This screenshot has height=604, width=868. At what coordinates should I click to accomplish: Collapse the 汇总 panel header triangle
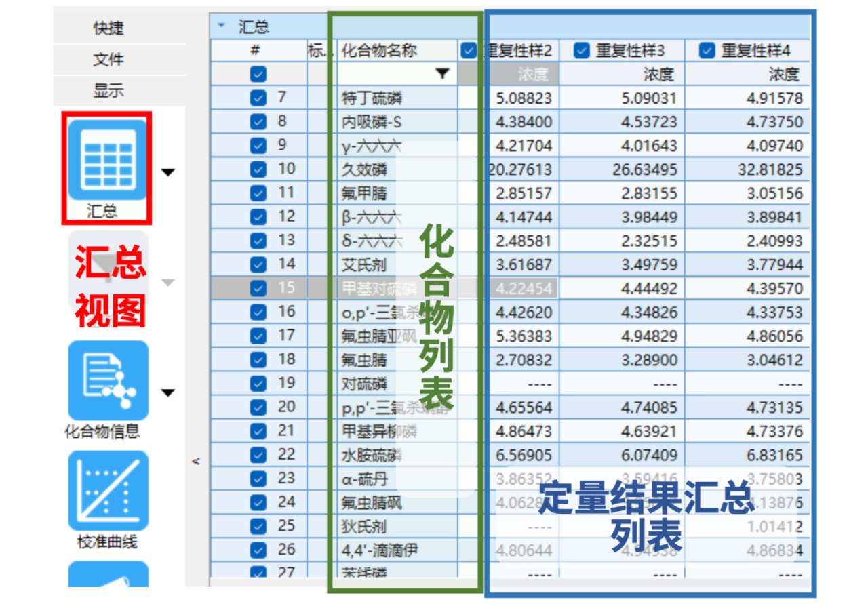(222, 27)
